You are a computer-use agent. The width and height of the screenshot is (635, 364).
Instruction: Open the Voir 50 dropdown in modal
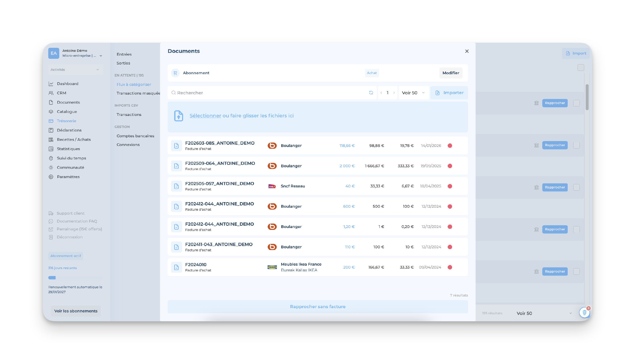click(413, 93)
